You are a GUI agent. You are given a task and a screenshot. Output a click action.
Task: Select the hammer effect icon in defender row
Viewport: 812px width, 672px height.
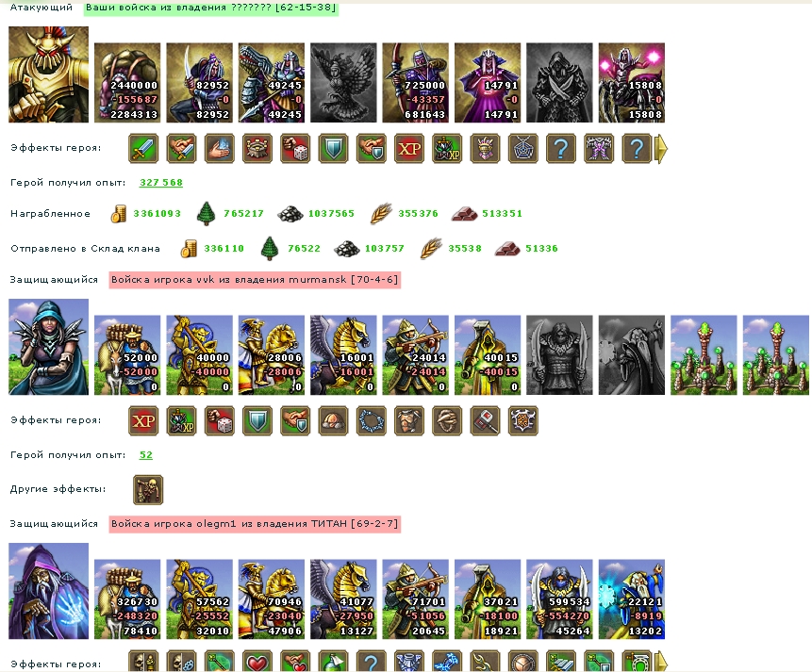(486, 420)
